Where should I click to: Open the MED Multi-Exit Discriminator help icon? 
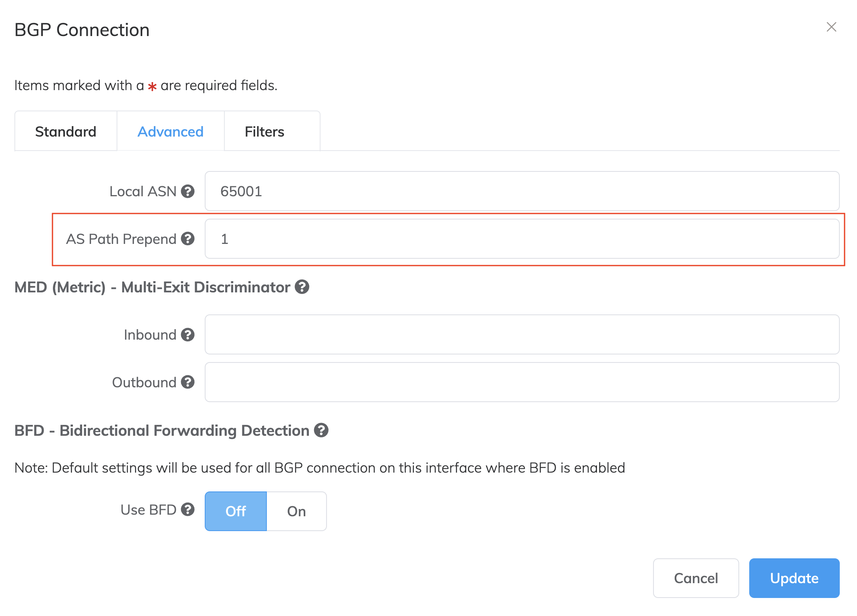click(302, 287)
